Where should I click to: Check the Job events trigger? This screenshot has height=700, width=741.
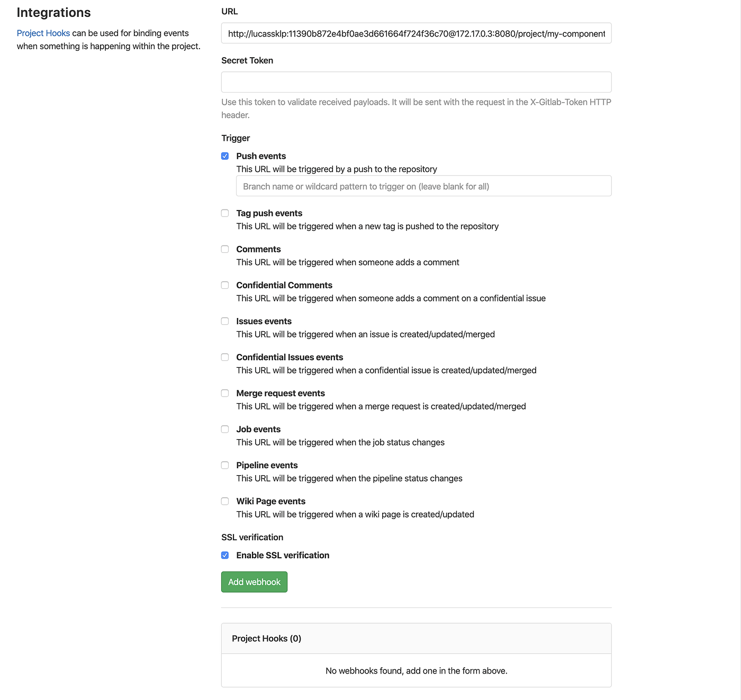tap(225, 429)
